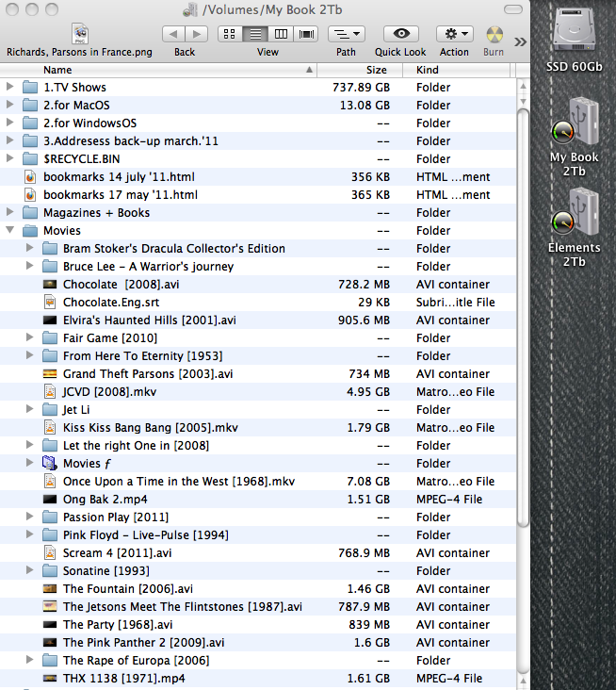616x690 pixels.
Task: Select Bruce Lee - A Warrior's journey name
Action: (x=148, y=267)
